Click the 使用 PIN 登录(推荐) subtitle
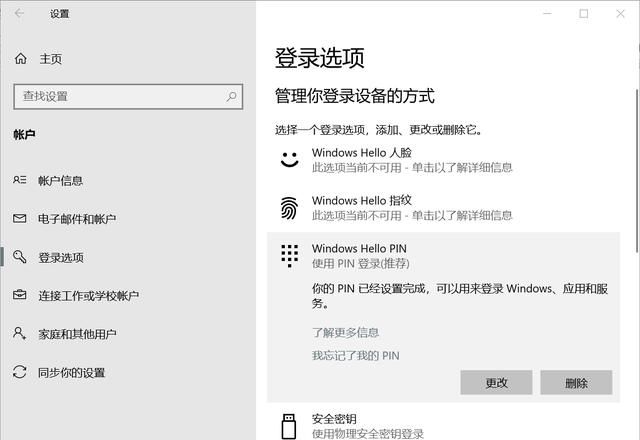Screen dimensions: 640x440 [x=360, y=264]
